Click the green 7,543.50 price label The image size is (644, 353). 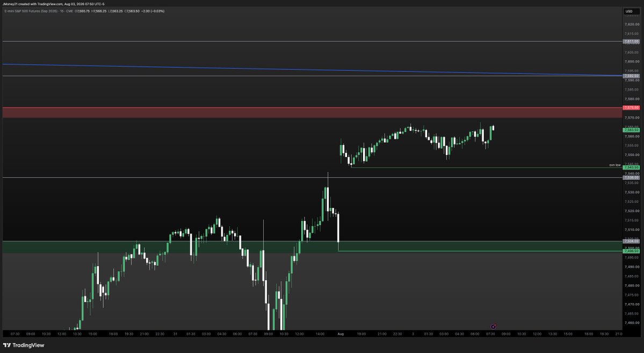(x=631, y=167)
